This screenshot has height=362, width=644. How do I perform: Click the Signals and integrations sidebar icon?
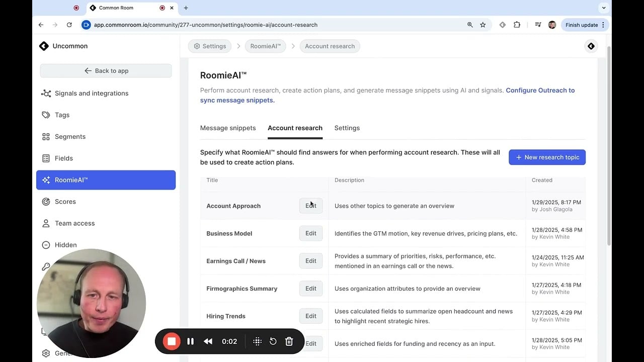coord(46,94)
